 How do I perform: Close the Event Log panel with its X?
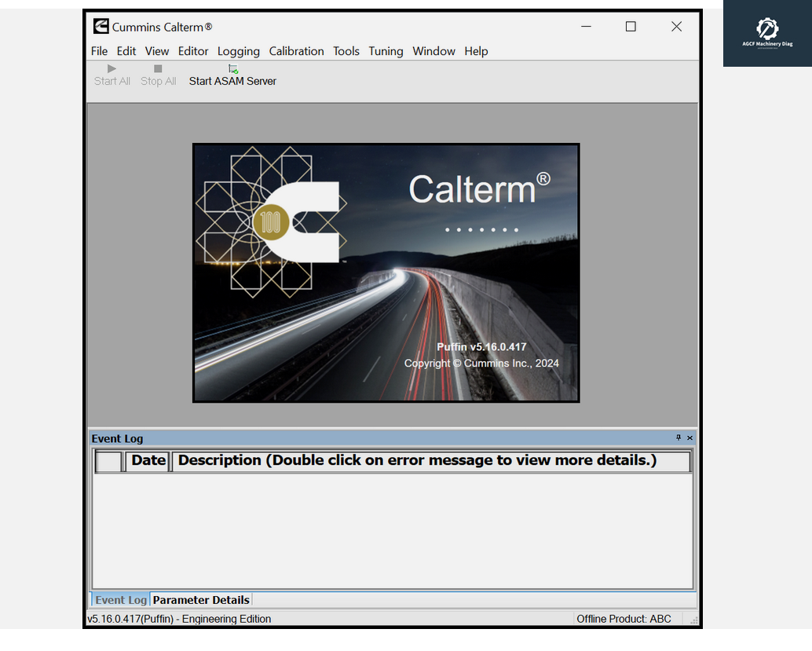coord(689,438)
